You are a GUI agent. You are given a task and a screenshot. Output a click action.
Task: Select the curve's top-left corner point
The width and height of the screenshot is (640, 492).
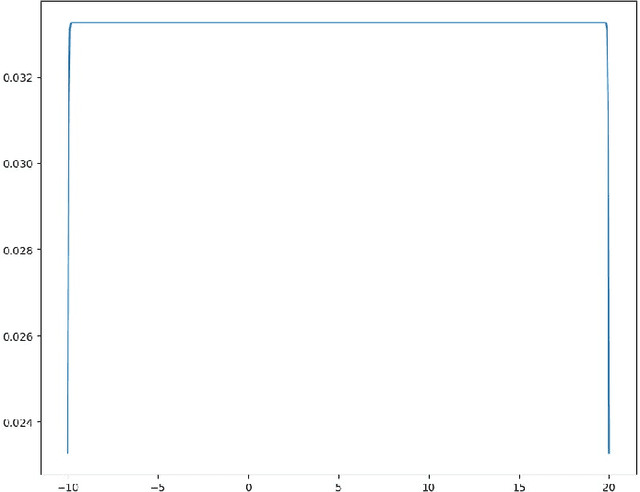click(71, 23)
